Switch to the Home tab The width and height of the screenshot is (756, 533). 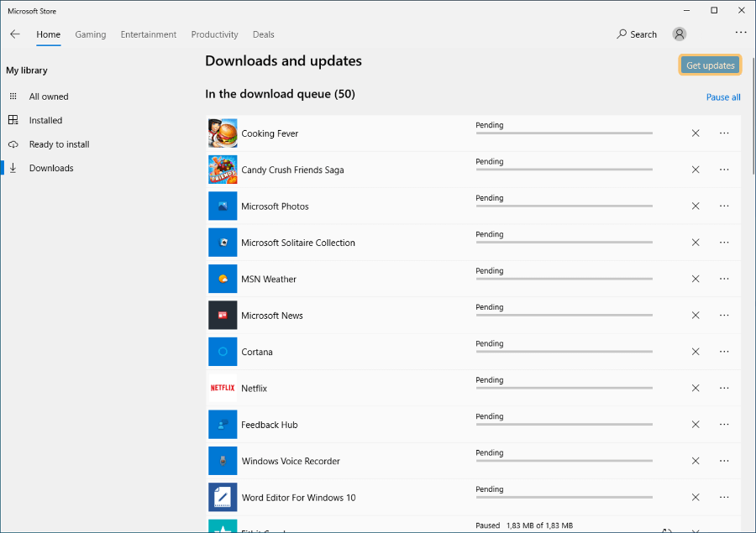(x=48, y=34)
